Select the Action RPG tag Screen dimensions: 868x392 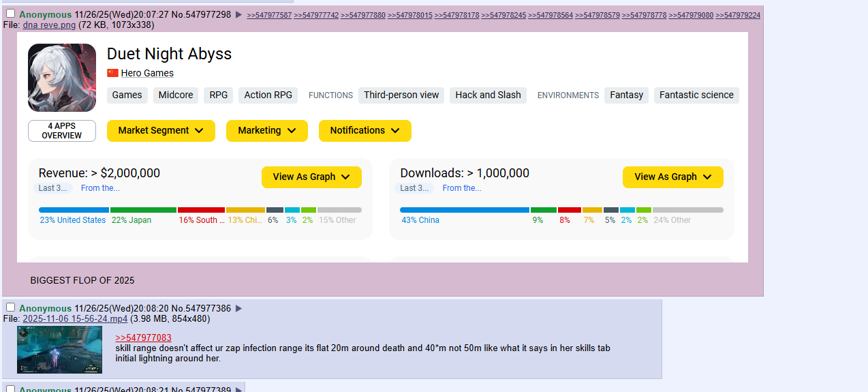[x=268, y=95]
